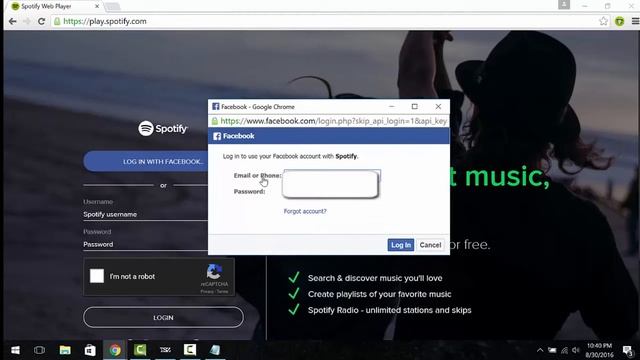Switch to Chrome on the taskbar
640x360 pixels.
point(115,350)
